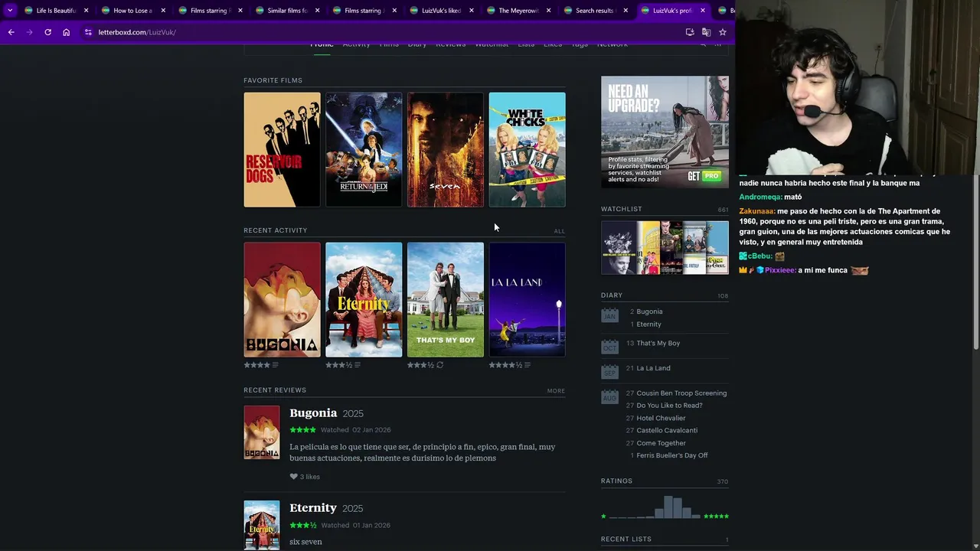Open Come Together diary entry
The image size is (980, 551).
(661, 443)
